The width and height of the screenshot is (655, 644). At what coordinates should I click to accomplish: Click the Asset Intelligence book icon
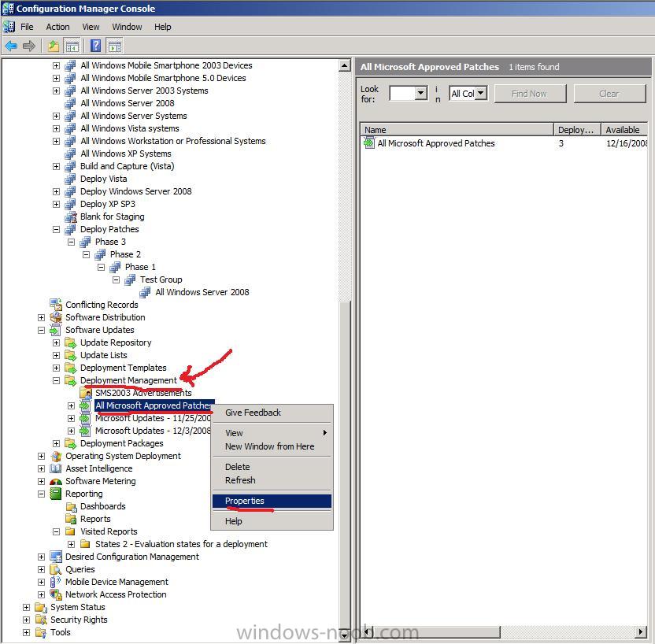point(56,468)
